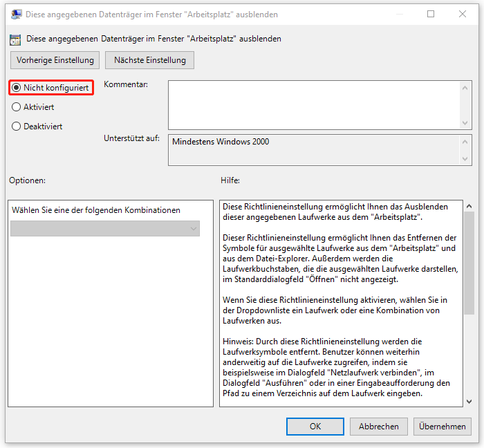Click help paragraph starting 'Wenn Sie diese'
This screenshot has width=484, height=448.
pos(335,310)
